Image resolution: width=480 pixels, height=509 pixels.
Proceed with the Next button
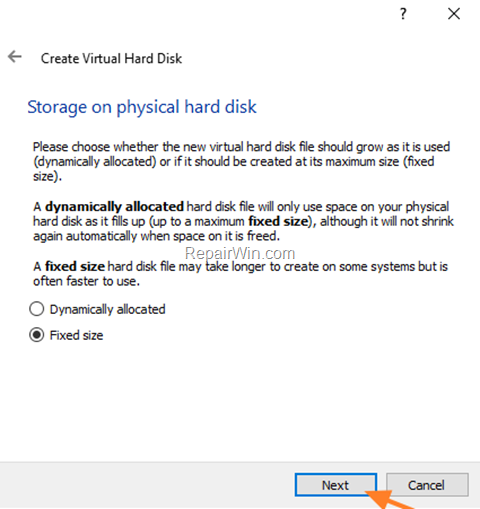click(x=336, y=485)
